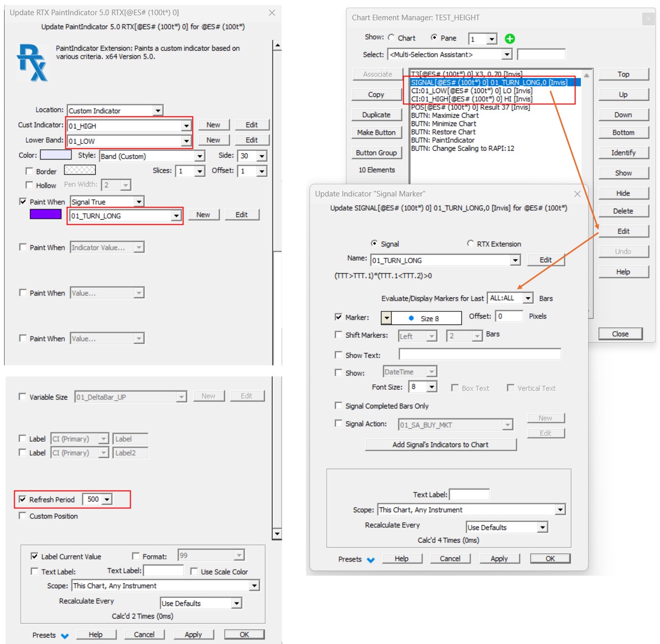Click the Show Text input field
This screenshot has width=660, height=644.
point(479,354)
